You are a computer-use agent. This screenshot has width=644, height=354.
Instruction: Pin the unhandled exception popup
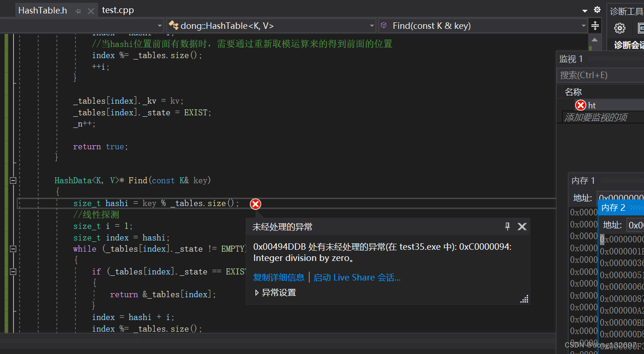pos(508,227)
